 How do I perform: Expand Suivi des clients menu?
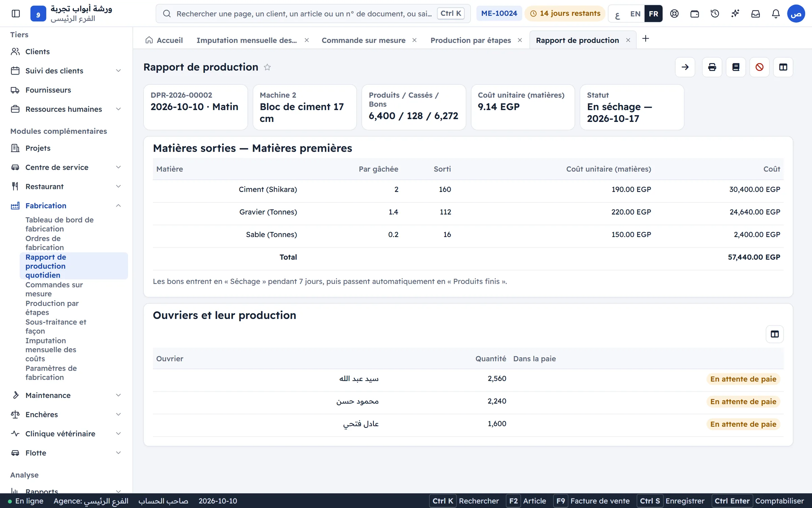[x=66, y=71]
